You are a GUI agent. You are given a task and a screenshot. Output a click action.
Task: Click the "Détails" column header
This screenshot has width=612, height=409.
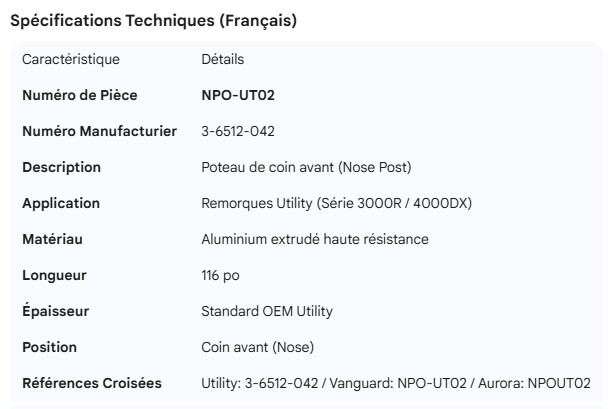[x=222, y=60]
